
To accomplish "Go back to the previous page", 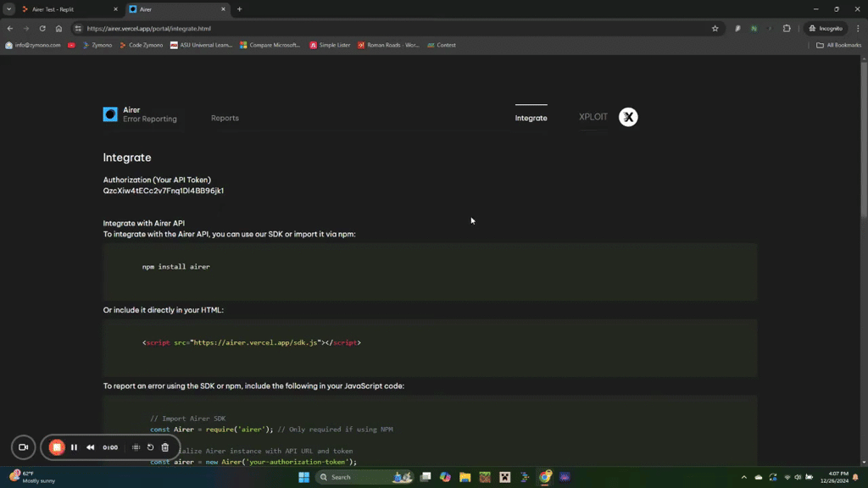I will tap(10, 28).
